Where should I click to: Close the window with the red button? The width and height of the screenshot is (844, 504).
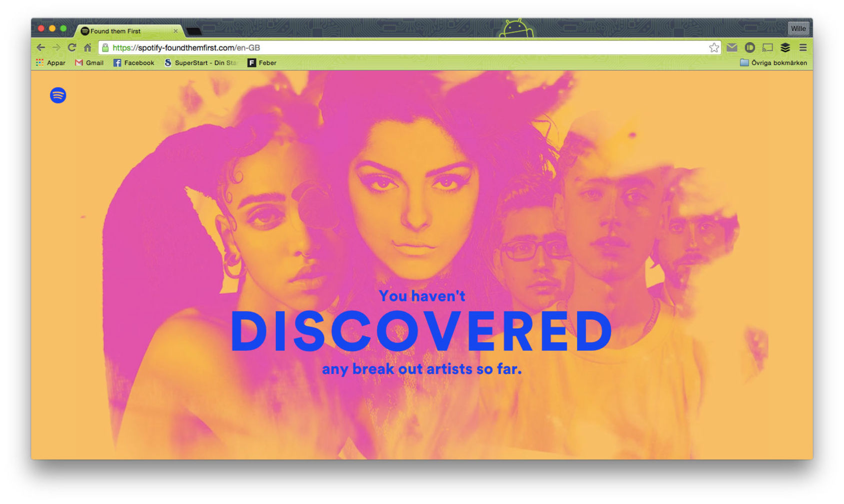(41, 28)
